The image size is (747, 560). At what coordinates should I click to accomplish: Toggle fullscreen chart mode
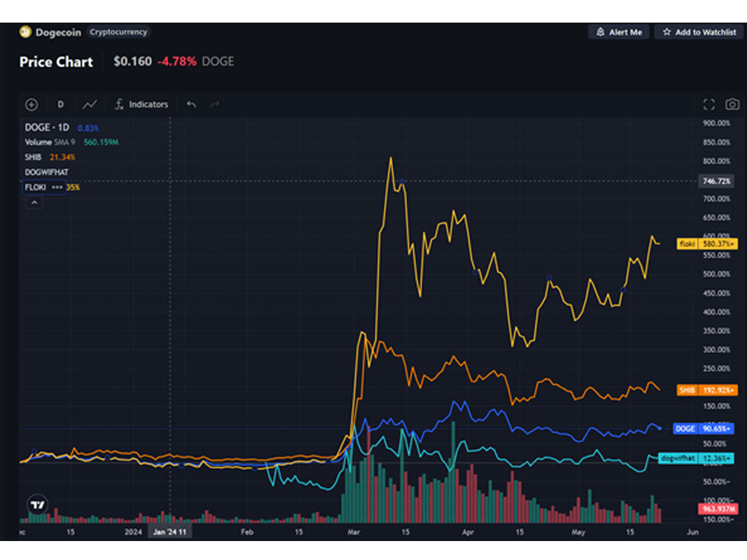point(709,104)
